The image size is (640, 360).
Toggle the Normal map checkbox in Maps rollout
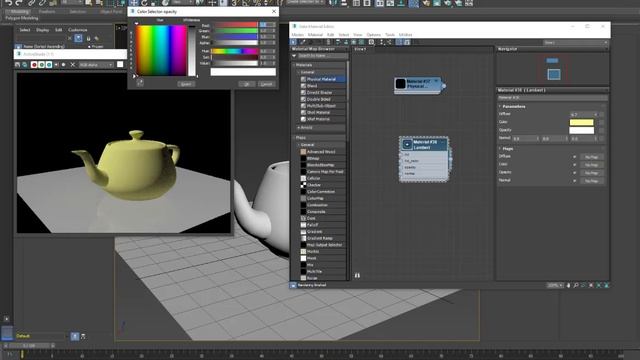pyautogui.click(x=575, y=180)
